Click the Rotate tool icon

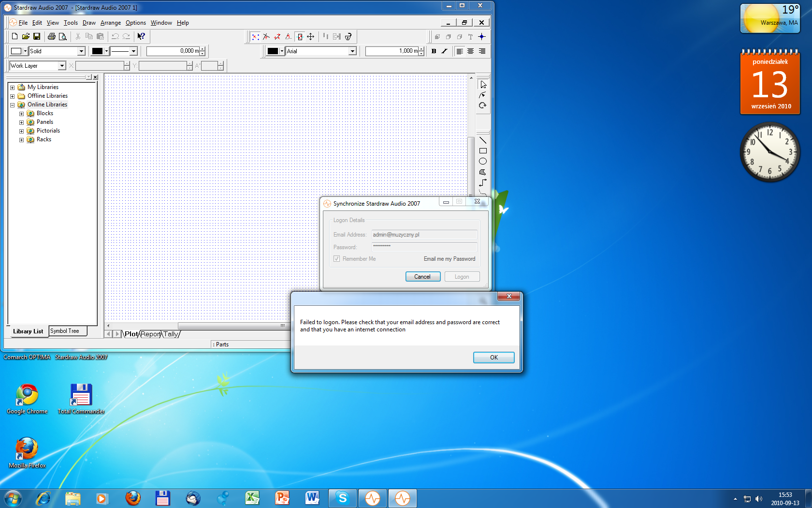(x=482, y=105)
